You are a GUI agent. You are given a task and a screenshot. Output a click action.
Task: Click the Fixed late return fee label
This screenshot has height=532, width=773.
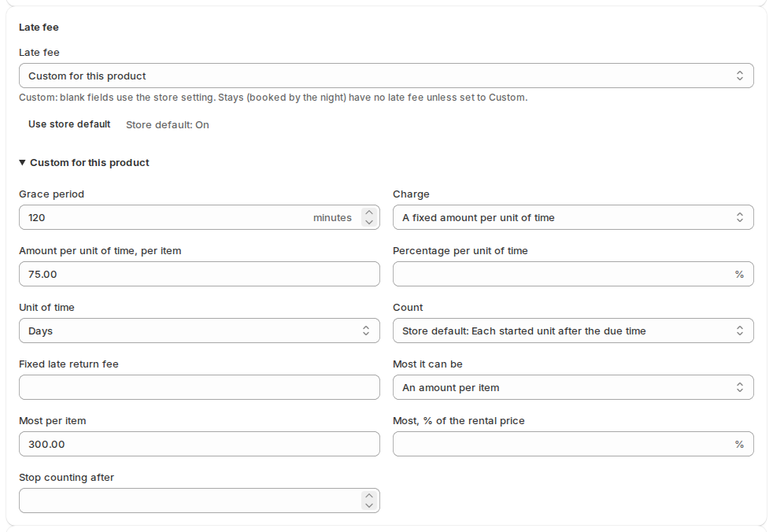tap(69, 364)
